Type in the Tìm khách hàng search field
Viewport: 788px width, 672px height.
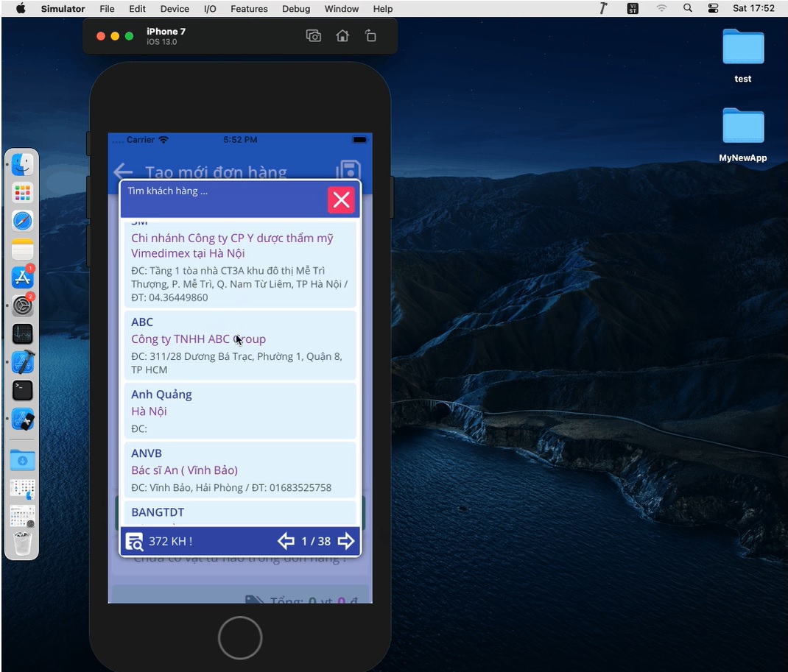click(x=221, y=191)
